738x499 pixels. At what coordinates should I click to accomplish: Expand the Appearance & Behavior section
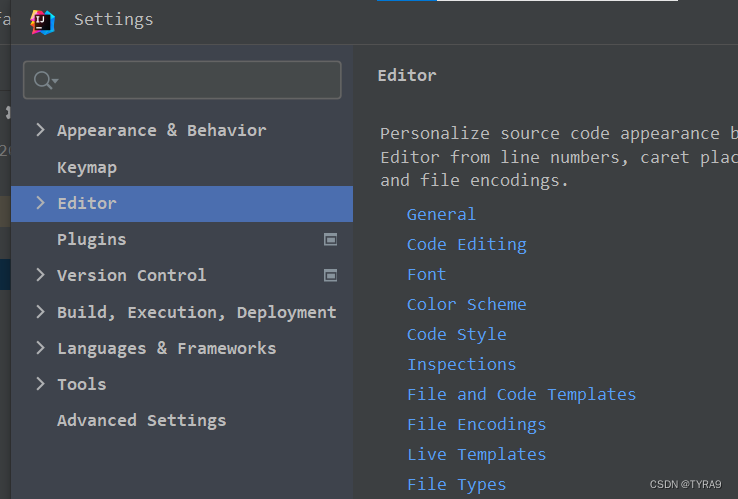pos(40,130)
